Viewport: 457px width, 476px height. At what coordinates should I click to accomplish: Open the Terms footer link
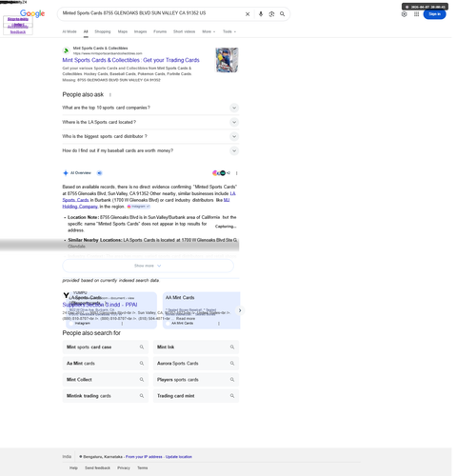(x=143, y=467)
